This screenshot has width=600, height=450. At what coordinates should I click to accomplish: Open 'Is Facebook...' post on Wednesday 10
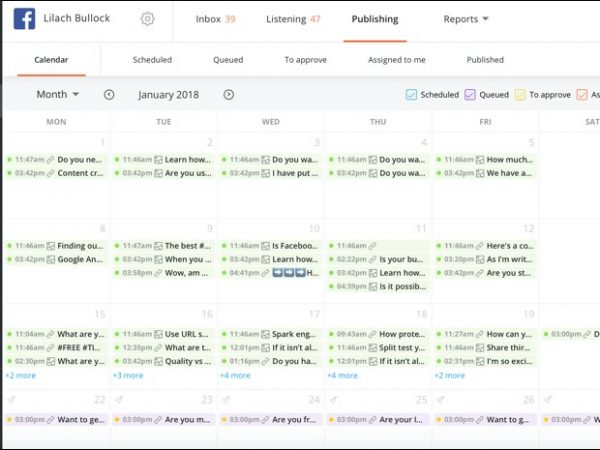point(295,245)
